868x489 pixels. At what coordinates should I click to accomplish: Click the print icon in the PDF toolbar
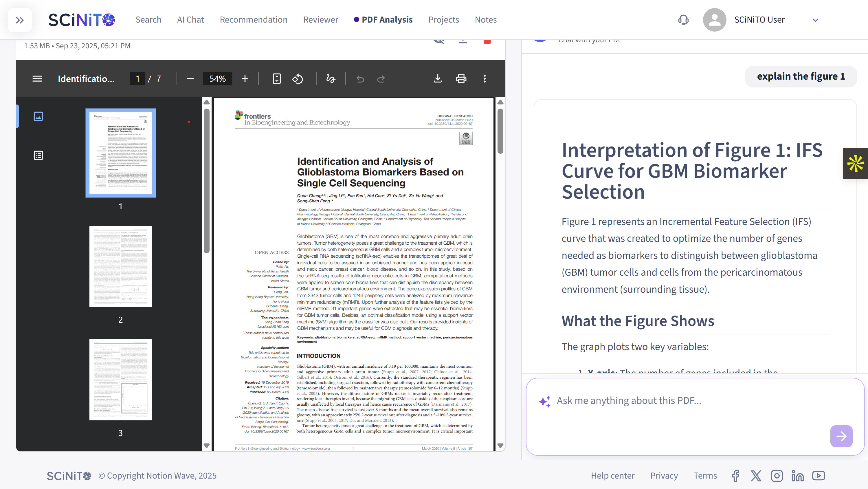click(x=461, y=79)
